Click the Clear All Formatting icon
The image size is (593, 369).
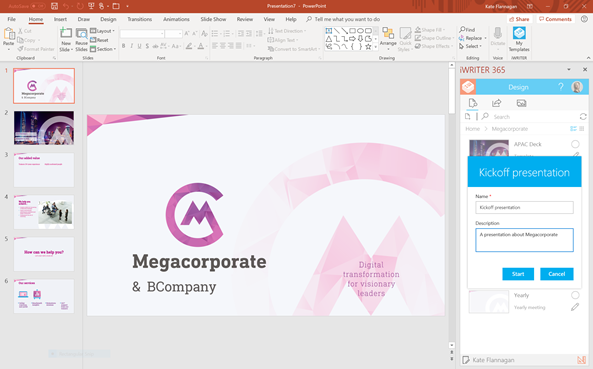pyautogui.click(x=204, y=34)
